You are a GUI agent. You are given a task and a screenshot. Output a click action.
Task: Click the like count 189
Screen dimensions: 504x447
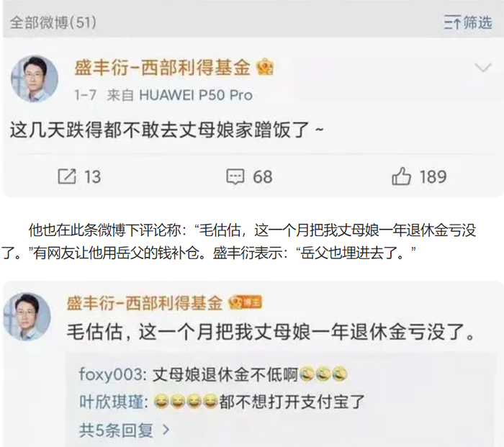pos(433,177)
